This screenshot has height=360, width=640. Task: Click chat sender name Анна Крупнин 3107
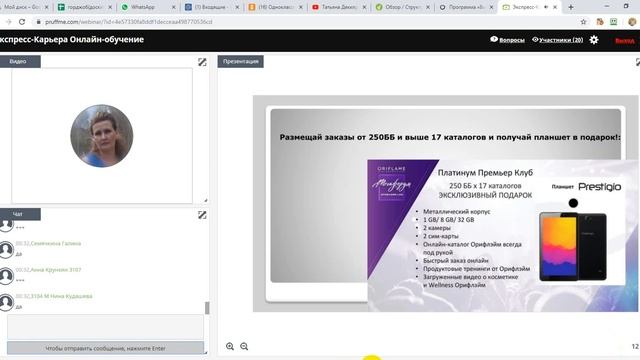pyautogui.click(x=56, y=270)
